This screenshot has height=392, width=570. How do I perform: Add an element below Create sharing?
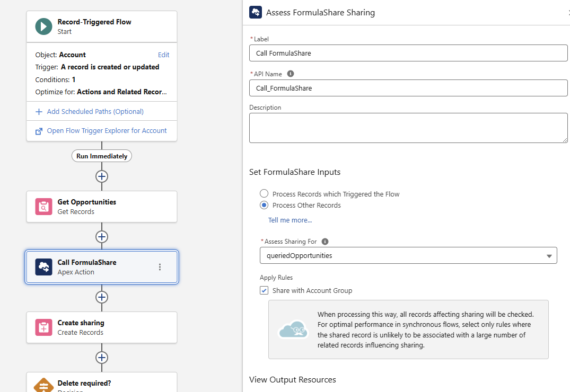coord(101,358)
